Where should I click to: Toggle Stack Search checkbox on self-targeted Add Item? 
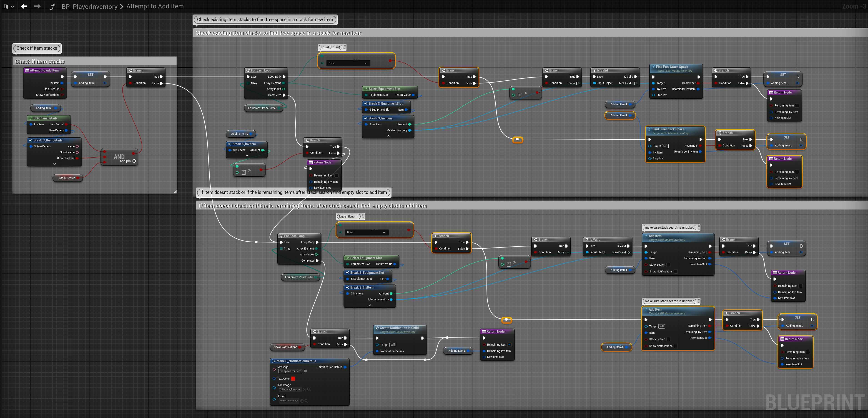[669, 339]
